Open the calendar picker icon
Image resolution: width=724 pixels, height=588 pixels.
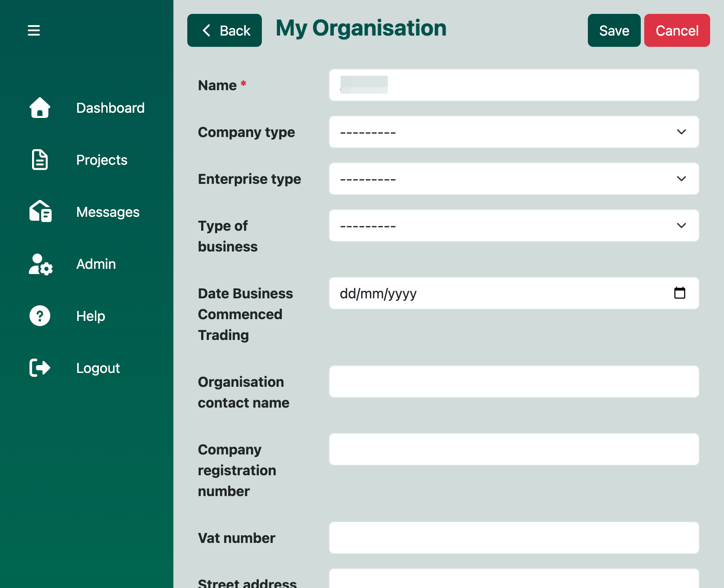tap(680, 293)
